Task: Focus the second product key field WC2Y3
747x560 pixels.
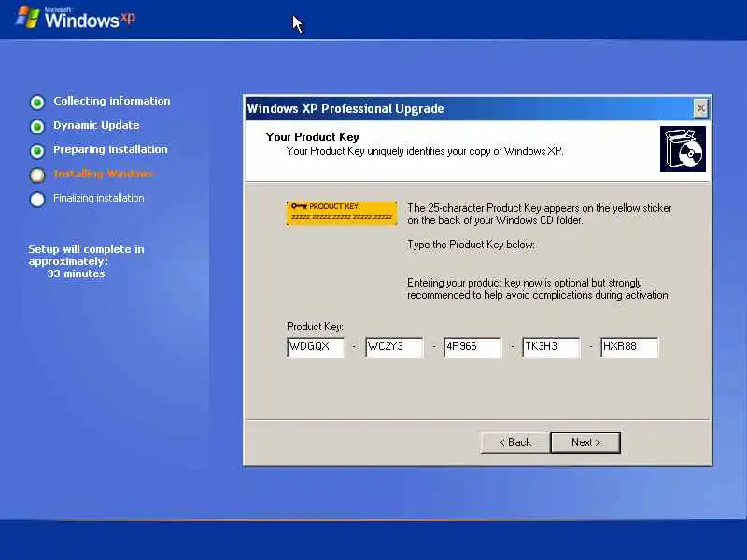Action: [x=394, y=346]
